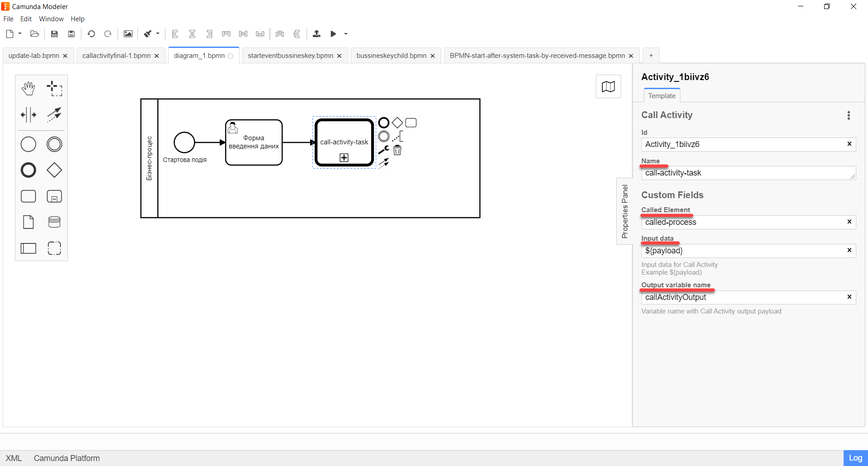Click the Name text area

coord(748,173)
